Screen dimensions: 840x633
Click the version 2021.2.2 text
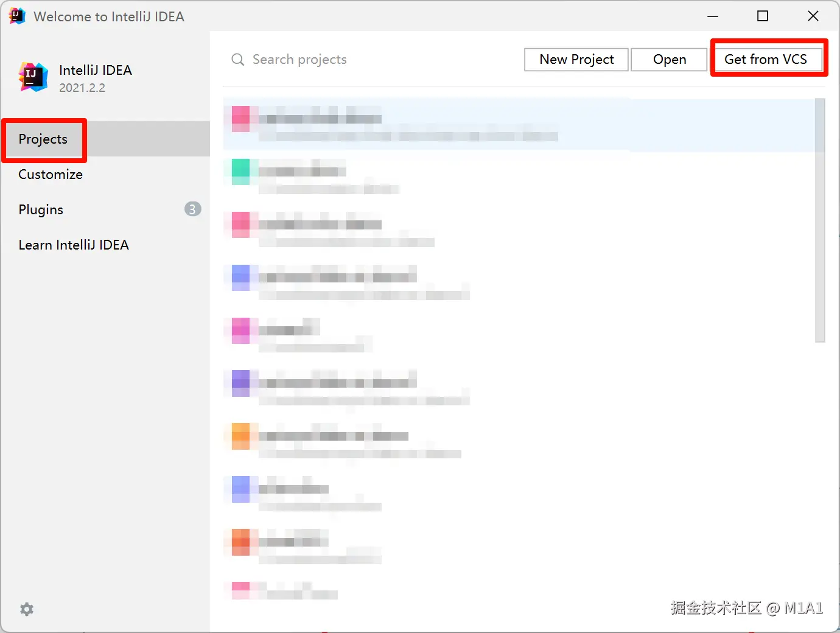click(x=82, y=88)
